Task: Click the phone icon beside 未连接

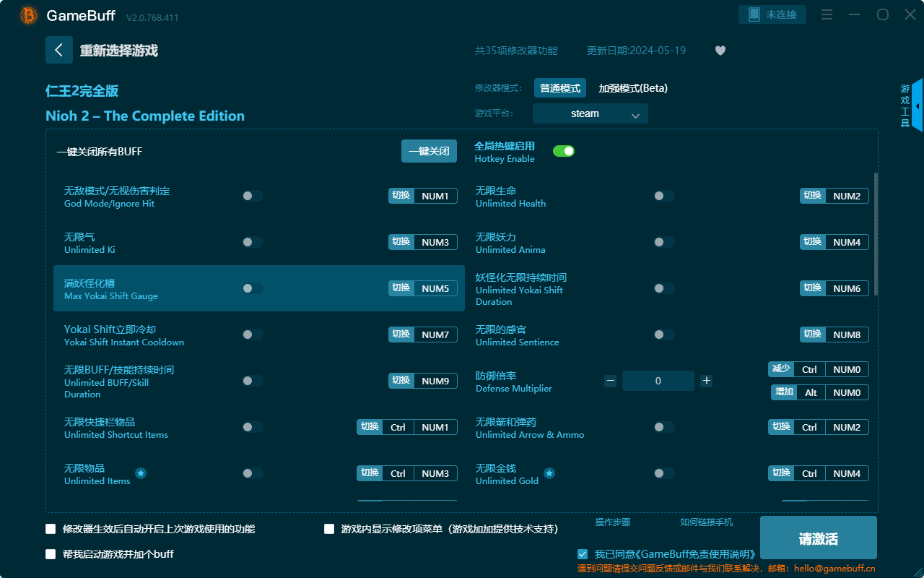Action: [754, 14]
